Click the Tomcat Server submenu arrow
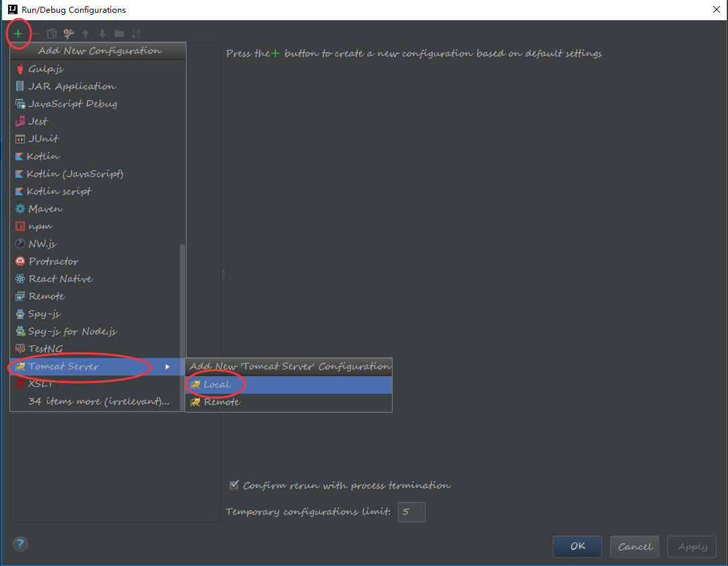Screen dimensions: 728x566 [168, 367]
